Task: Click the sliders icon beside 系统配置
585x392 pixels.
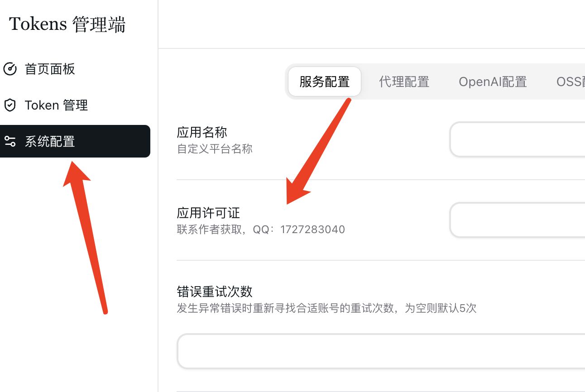Action: click(x=10, y=142)
